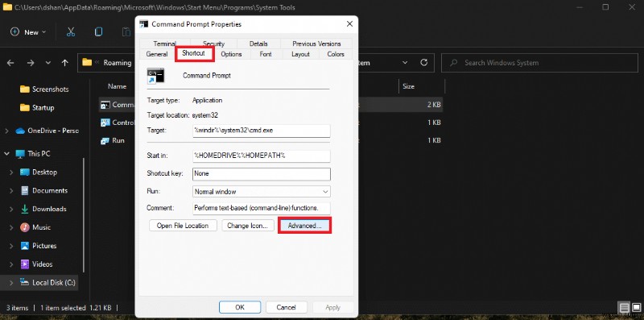Open the Run window mode dropdown
The height and width of the screenshot is (320, 644).
(261, 192)
